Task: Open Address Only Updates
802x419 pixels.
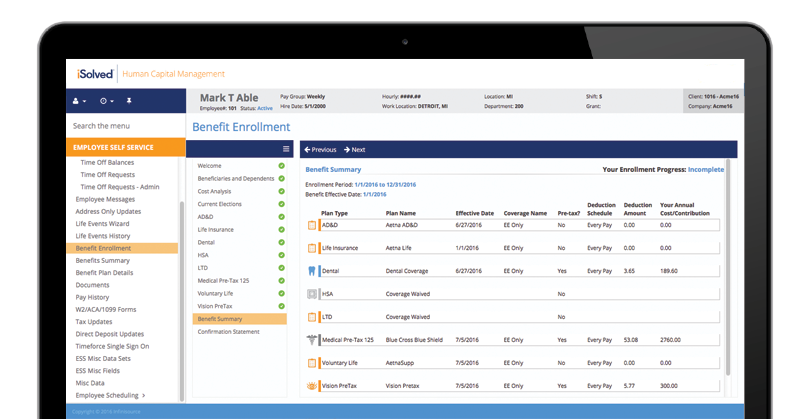Action: (108, 211)
